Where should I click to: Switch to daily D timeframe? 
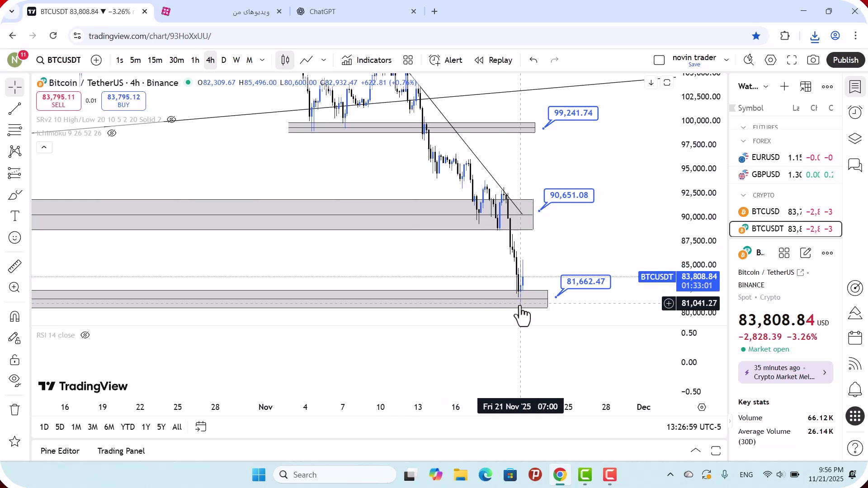(224, 60)
